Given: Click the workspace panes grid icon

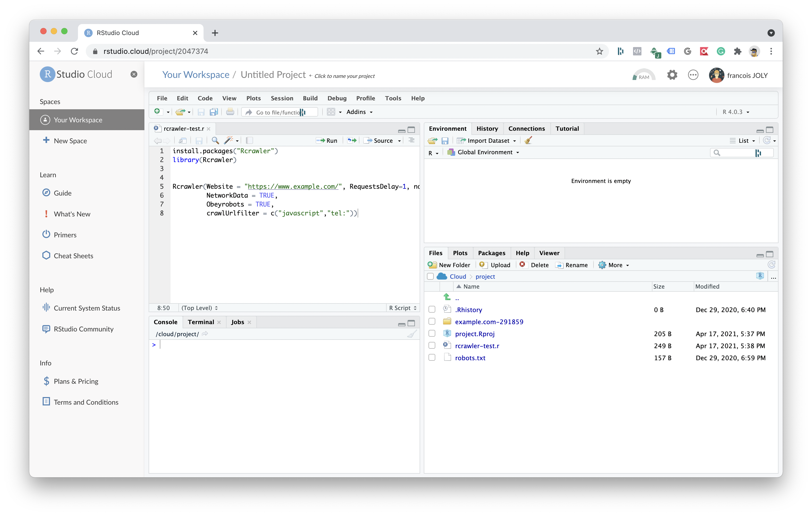Looking at the screenshot, I should click(331, 112).
